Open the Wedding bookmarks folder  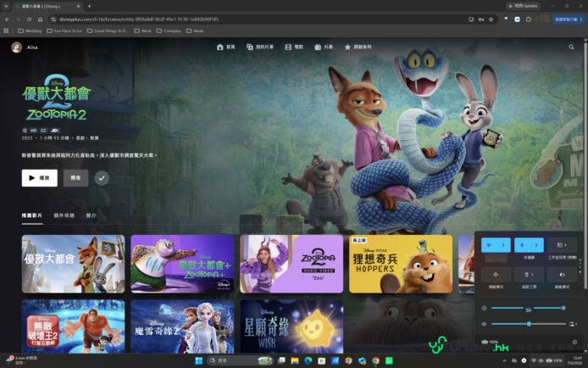(30, 31)
